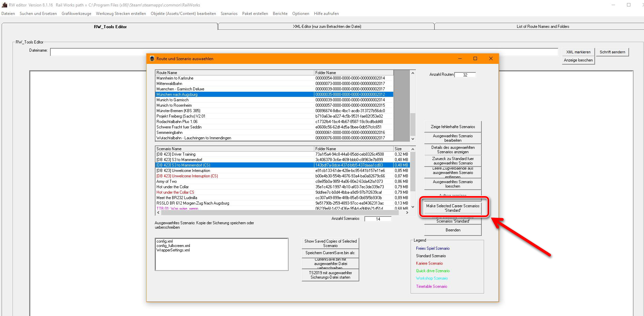Click the Beenden button

point(452,230)
